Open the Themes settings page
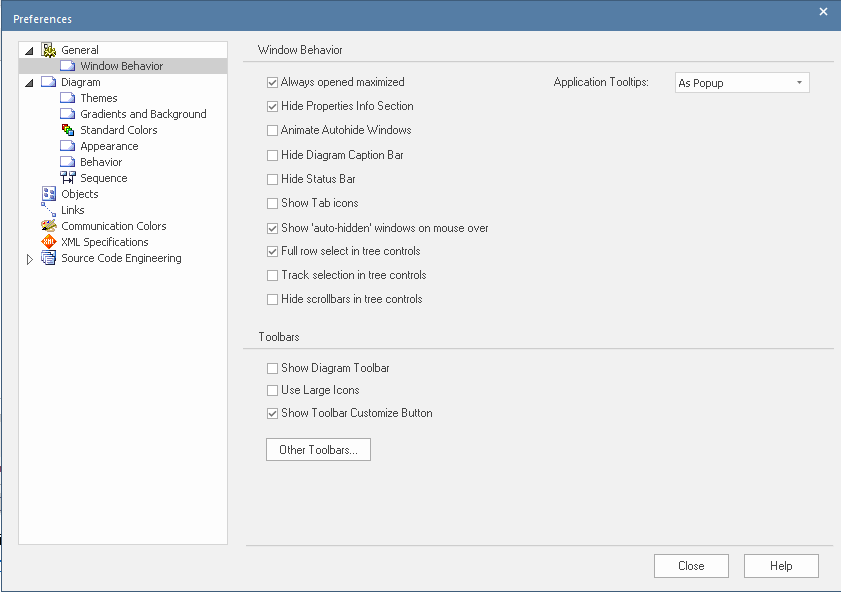The height and width of the screenshot is (594, 841). pyautogui.click(x=97, y=97)
